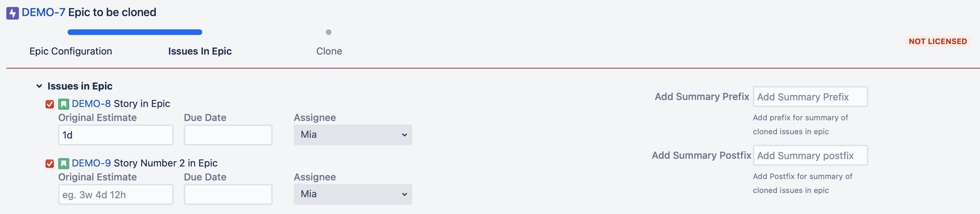Open the Assignee dropdown for DEMO-8
Image resolution: width=980 pixels, height=214 pixels.
[352, 135]
